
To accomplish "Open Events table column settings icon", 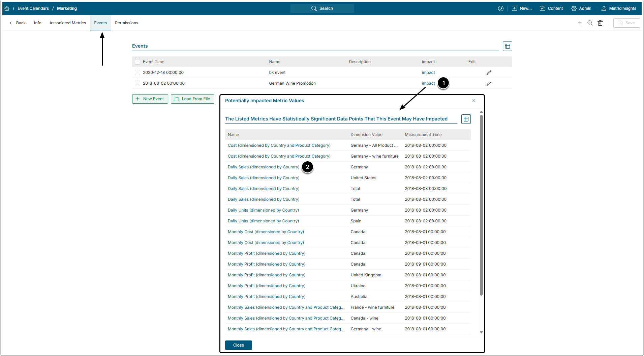I will [507, 46].
